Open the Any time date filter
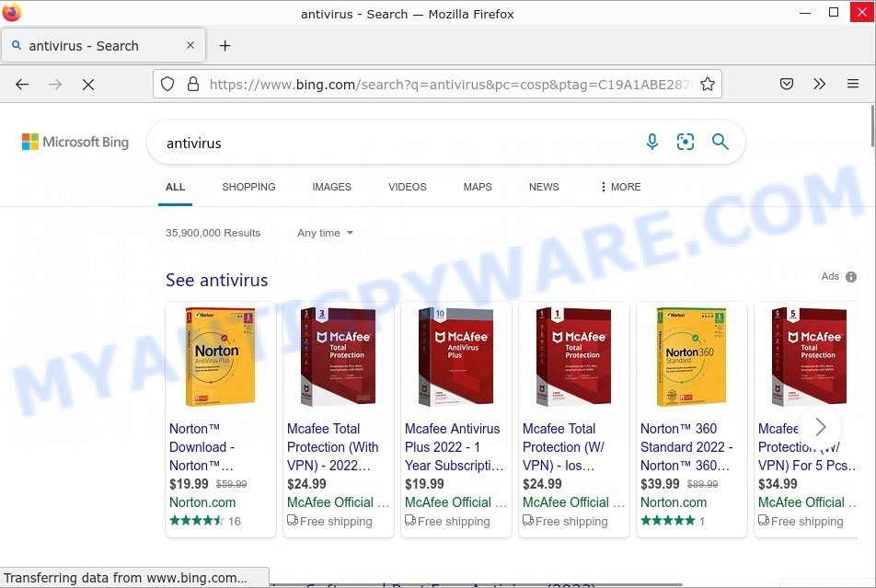This screenshot has width=876, height=588. point(325,233)
